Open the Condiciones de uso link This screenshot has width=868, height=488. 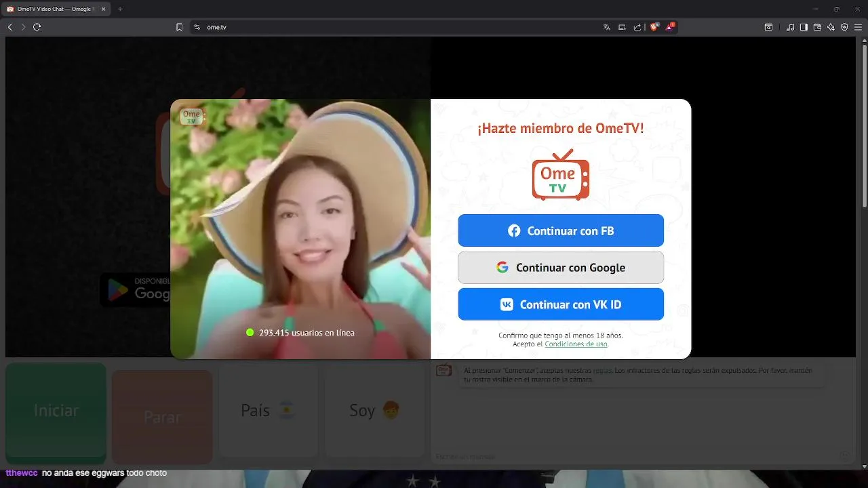click(x=576, y=344)
